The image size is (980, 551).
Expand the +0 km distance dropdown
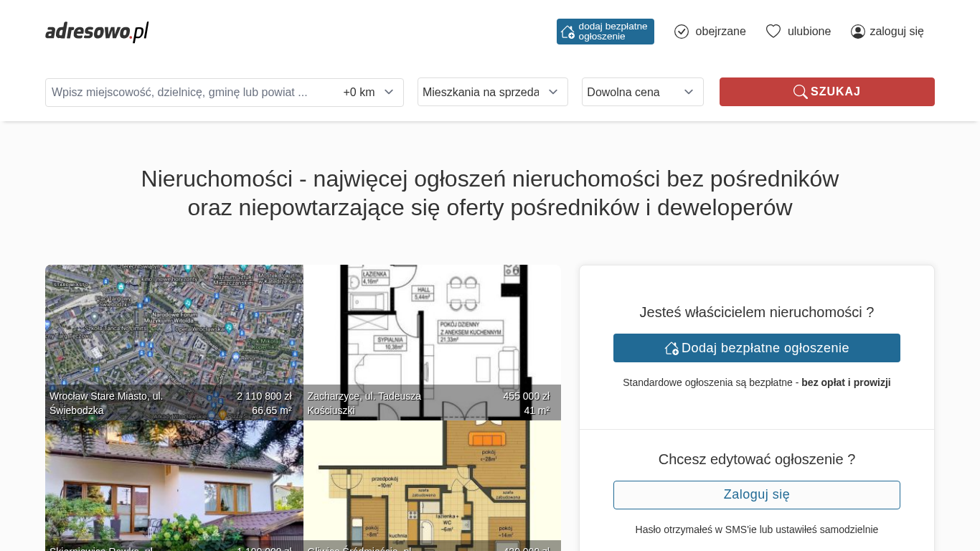[x=369, y=93]
